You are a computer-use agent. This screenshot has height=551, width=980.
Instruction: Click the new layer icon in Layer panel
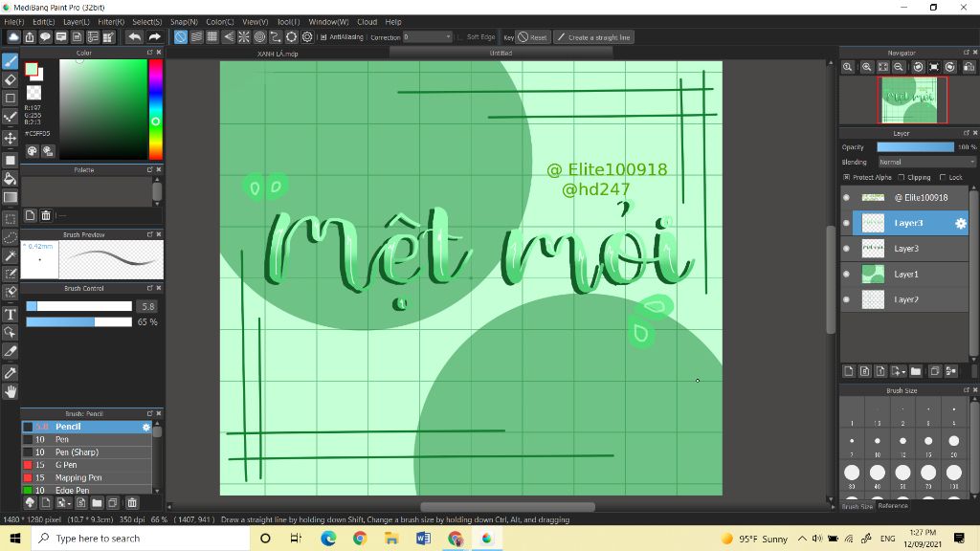coord(849,371)
